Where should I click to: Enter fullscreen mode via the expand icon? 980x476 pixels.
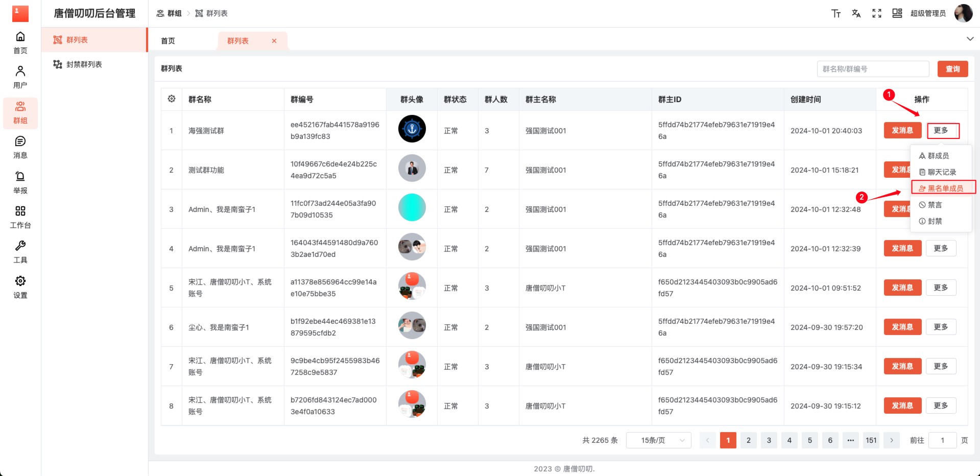pos(876,13)
